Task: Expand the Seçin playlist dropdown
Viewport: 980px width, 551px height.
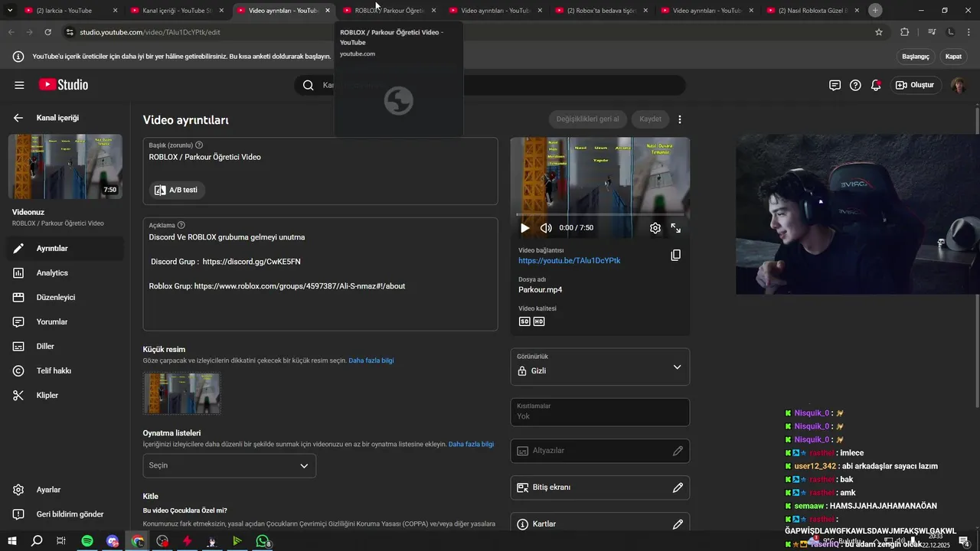Action: [229, 465]
